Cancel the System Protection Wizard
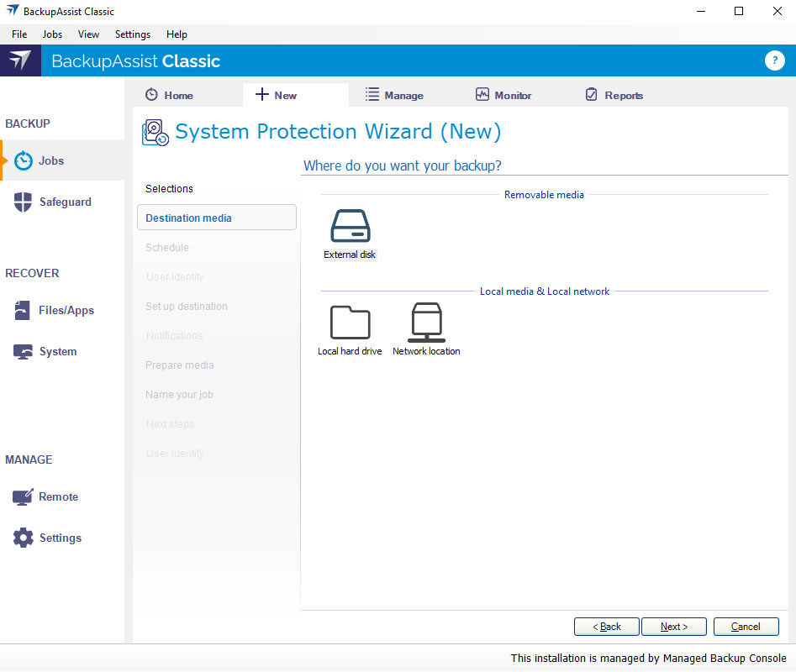 coord(746,627)
